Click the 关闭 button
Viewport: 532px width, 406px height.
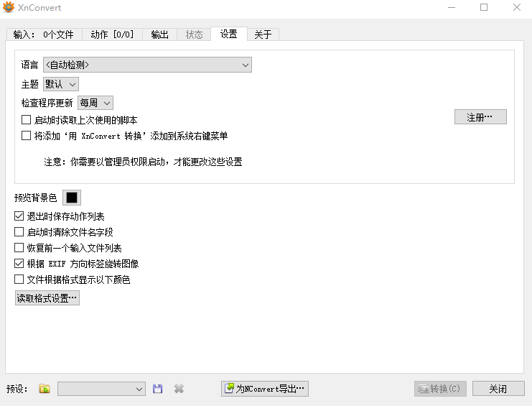(x=498, y=389)
